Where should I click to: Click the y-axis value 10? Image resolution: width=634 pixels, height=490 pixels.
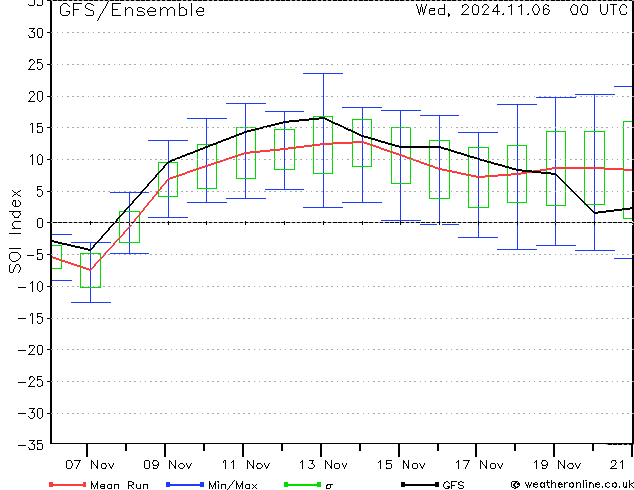click(36, 160)
